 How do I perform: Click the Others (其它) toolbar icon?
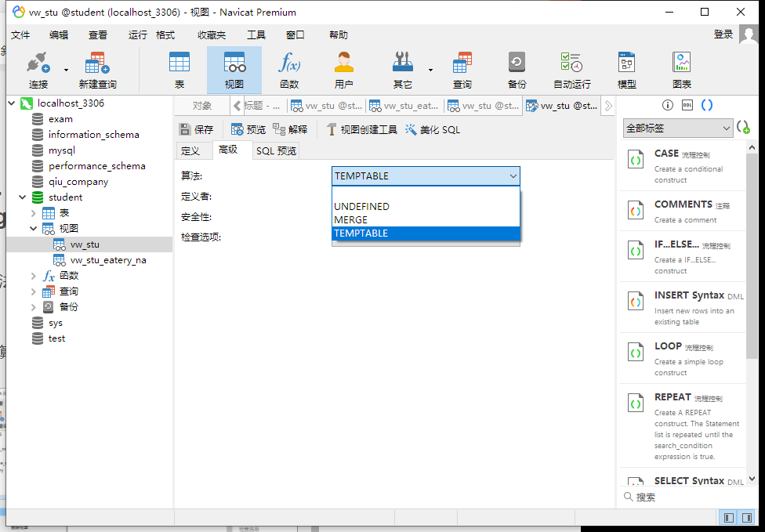[403, 71]
